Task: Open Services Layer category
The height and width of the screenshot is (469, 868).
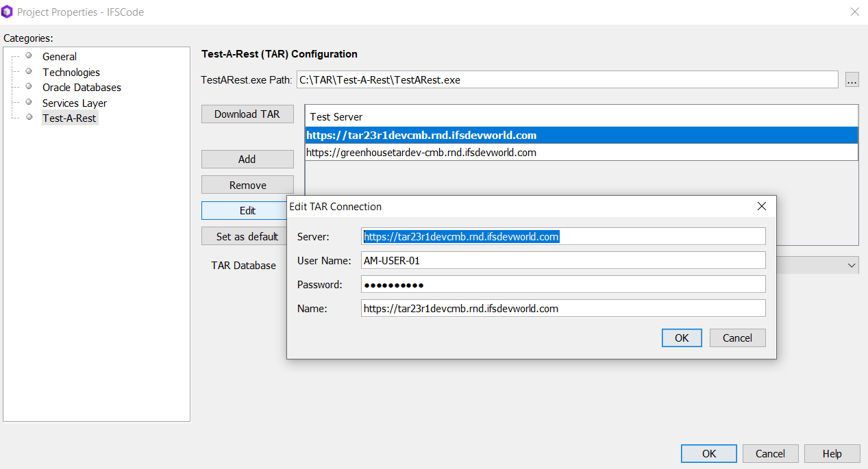Action: (x=75, y=103)
